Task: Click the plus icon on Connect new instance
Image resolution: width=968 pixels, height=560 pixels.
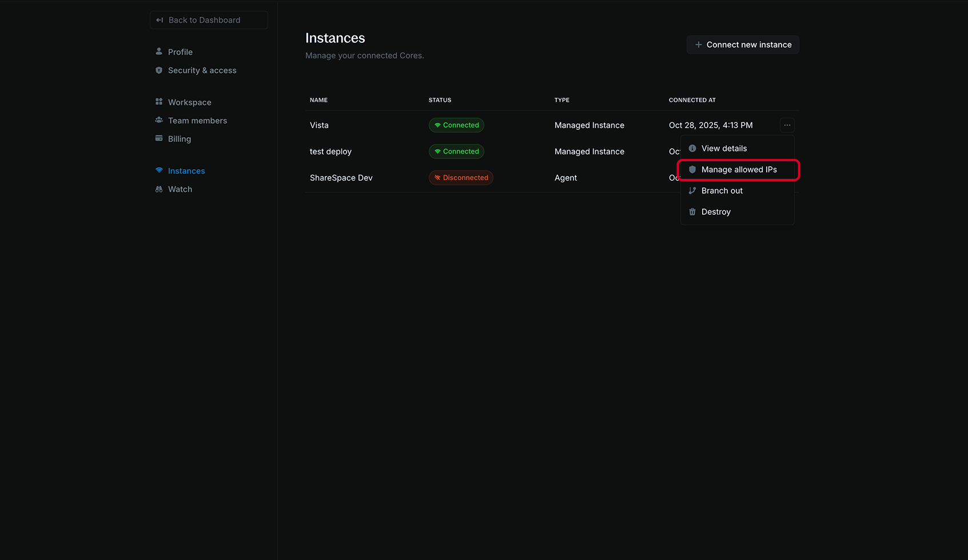Action: (x=698, y=44)
